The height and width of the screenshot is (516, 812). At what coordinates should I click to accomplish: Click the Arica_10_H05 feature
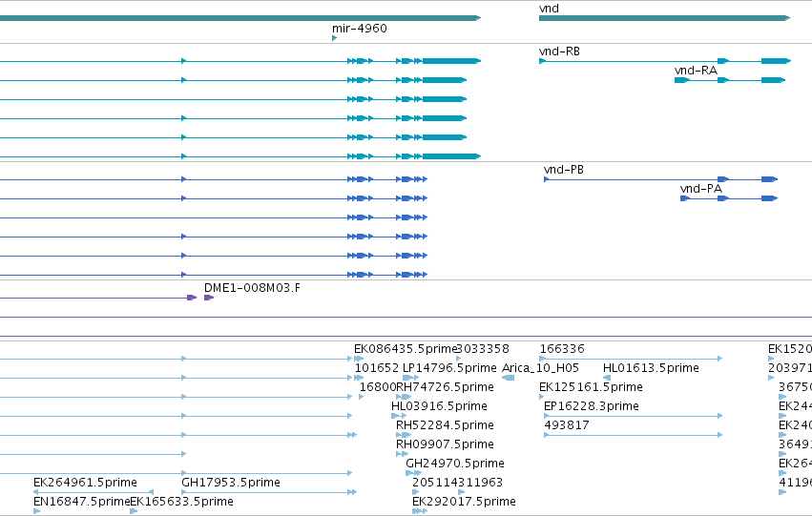508,378
